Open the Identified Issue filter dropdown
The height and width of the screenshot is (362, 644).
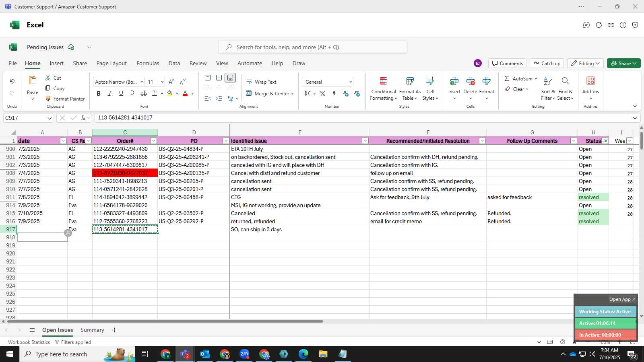click(365, 141)
